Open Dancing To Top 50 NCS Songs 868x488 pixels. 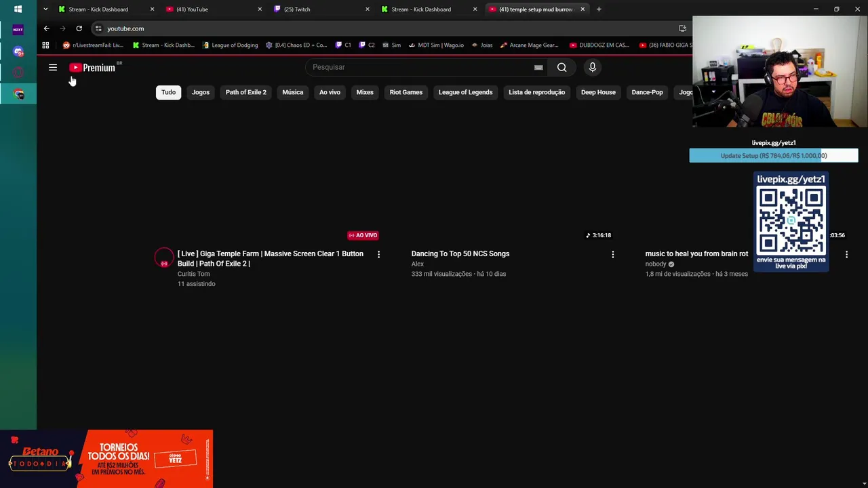point(460,253)
